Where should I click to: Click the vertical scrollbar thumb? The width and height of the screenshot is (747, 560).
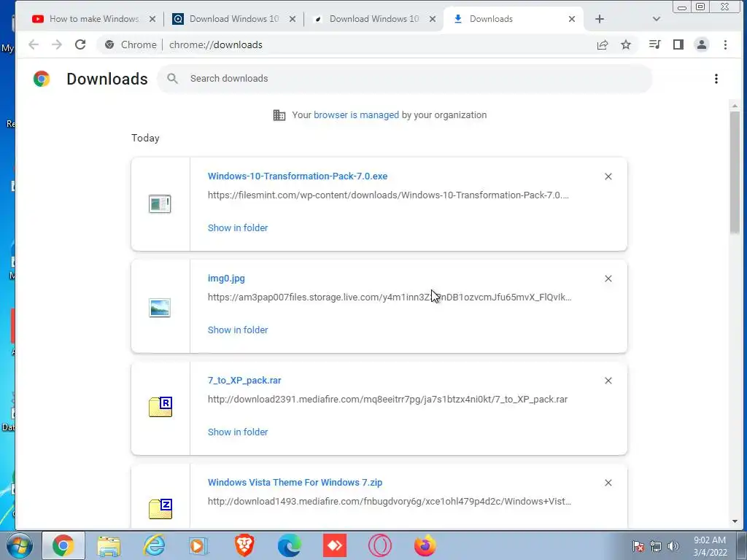(x=735, y=172)
